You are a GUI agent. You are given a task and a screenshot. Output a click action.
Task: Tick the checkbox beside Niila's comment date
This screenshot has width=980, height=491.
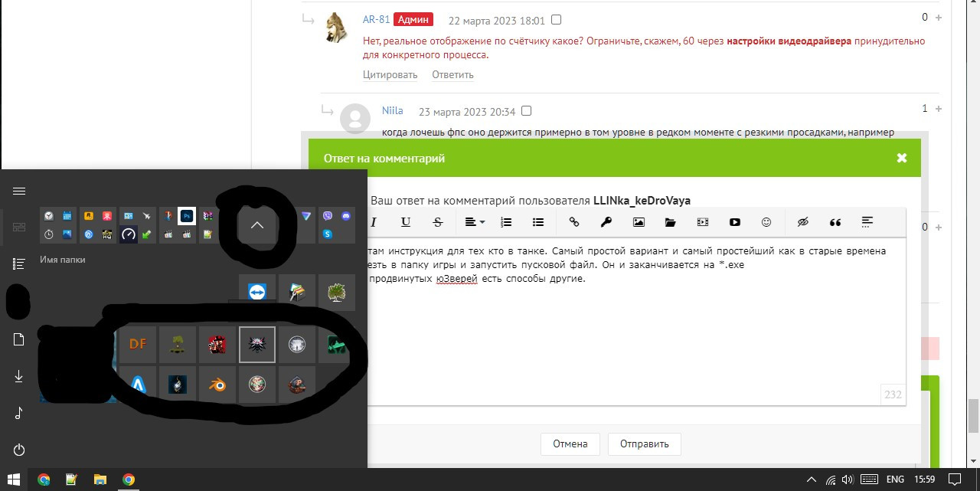[526, 111]
